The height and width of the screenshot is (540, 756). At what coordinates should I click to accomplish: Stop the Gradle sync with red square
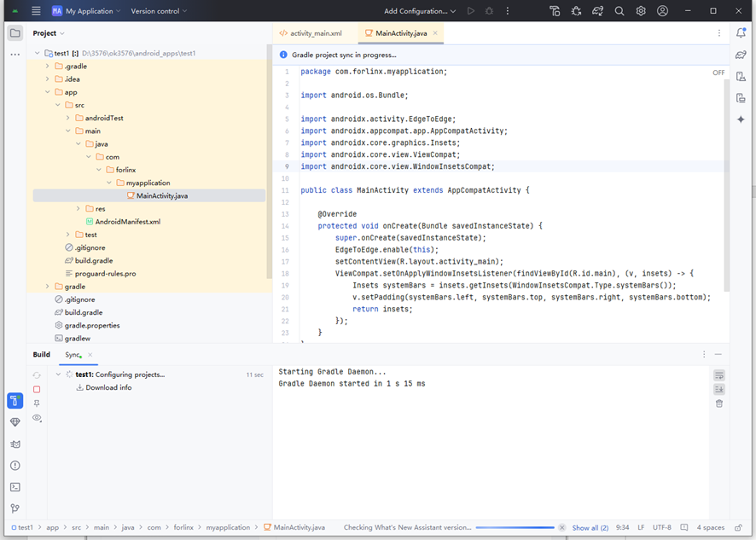(37, 389)
